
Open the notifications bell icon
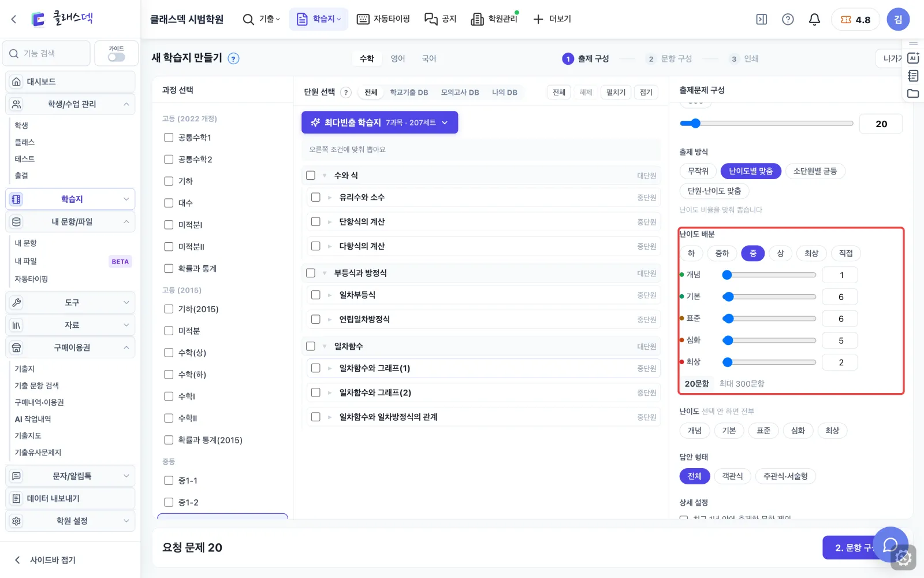coord(814,19)
